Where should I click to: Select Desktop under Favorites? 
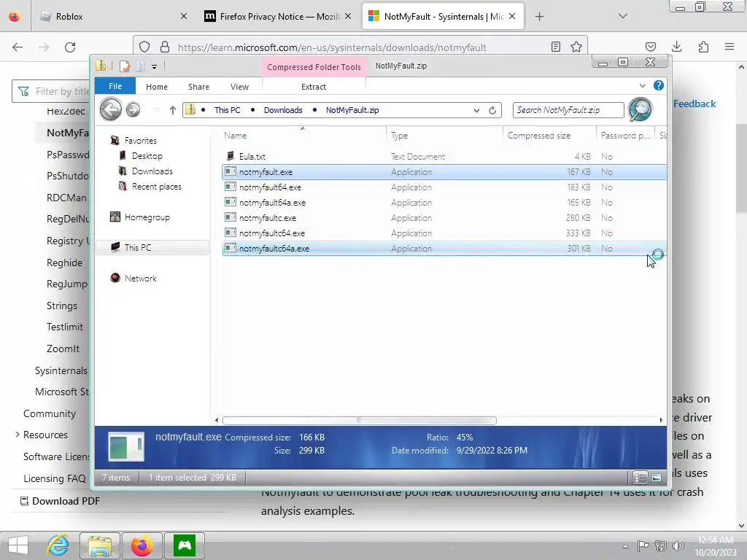(x=147, y=156)
